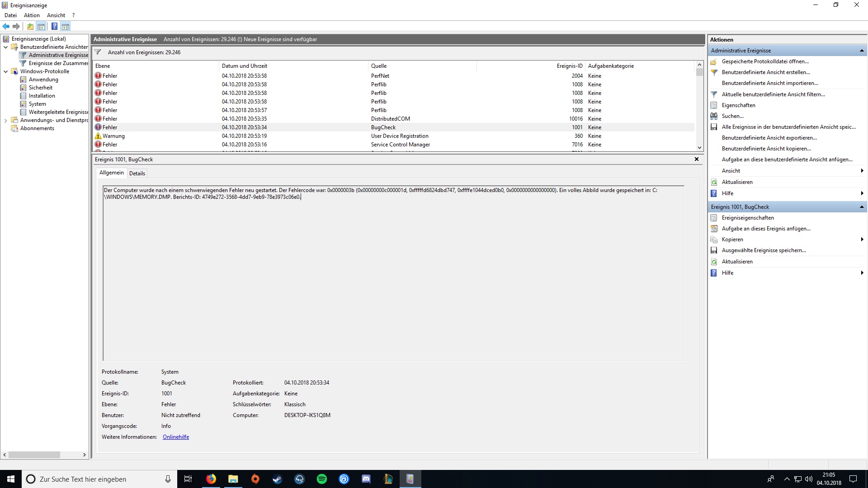Click the Discord taskbar icon

(366, 479)
